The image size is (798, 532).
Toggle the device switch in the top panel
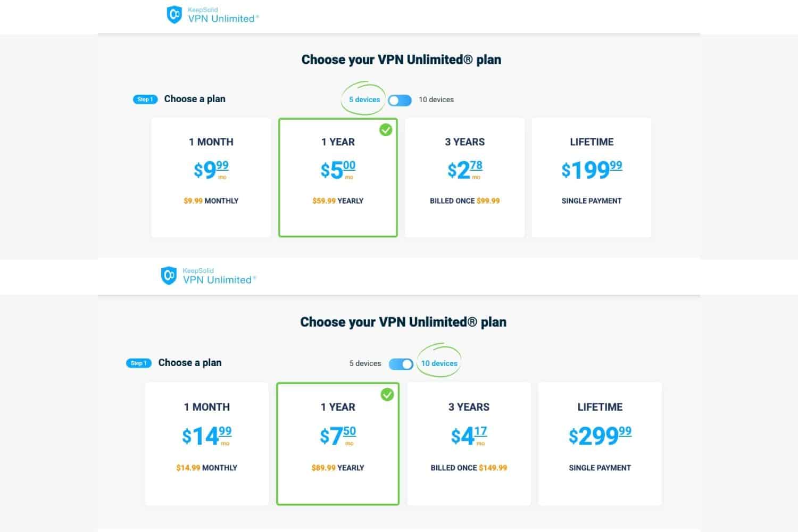pos(400,100)
